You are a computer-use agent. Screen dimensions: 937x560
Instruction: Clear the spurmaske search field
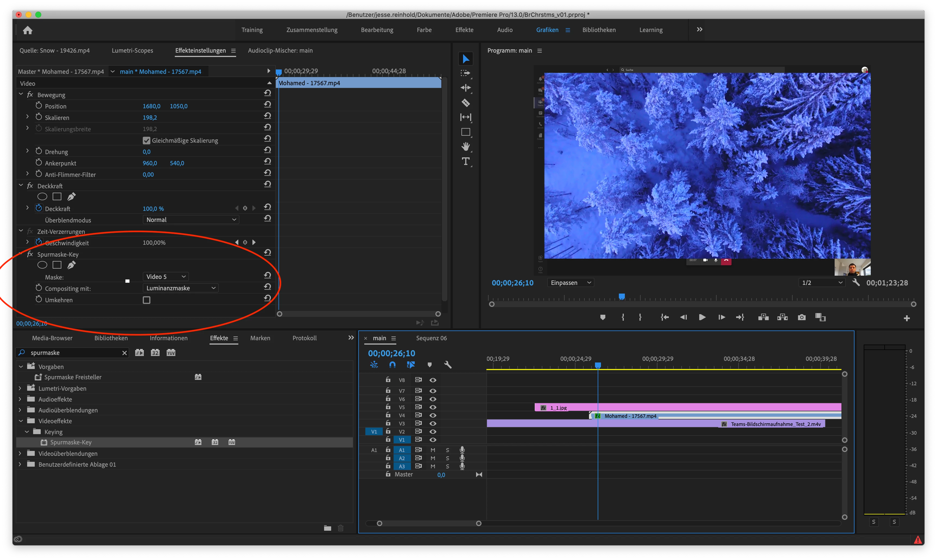124,353
